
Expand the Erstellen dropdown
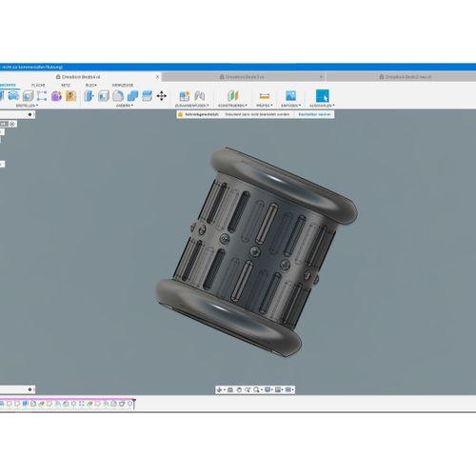point(27,106)
